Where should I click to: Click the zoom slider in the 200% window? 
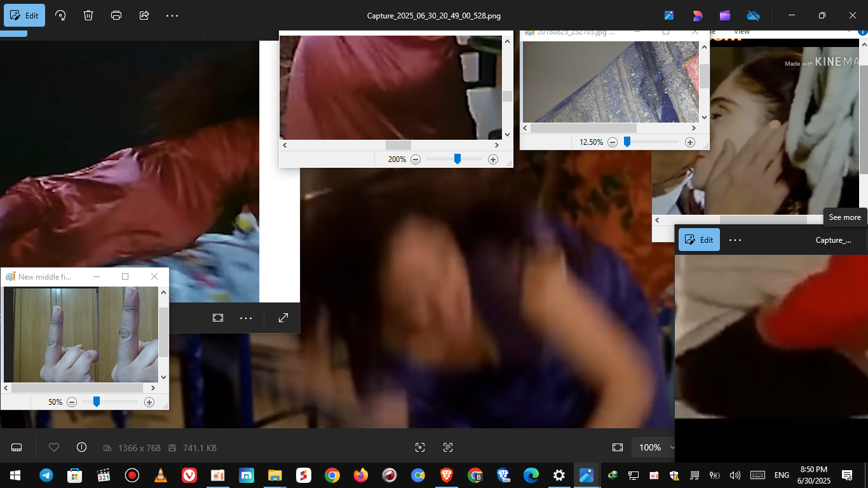(457, 159)
